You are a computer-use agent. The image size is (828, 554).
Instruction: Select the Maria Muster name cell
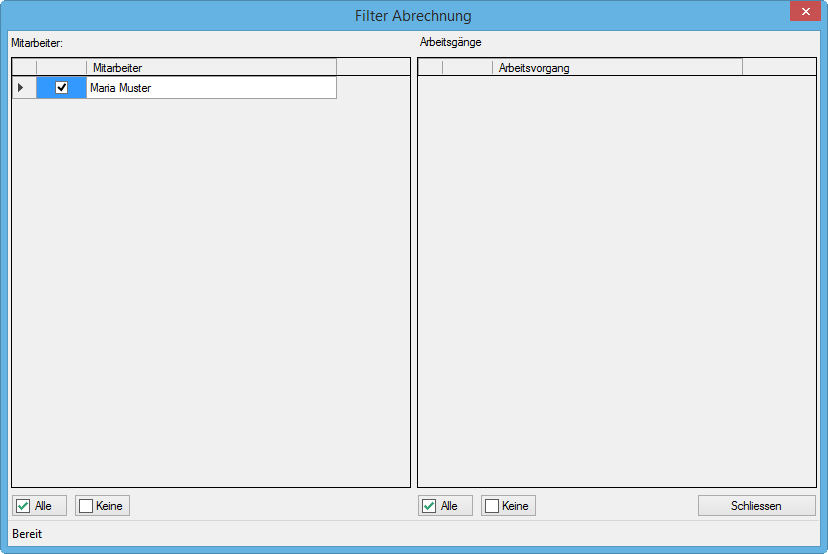[210, 88]
